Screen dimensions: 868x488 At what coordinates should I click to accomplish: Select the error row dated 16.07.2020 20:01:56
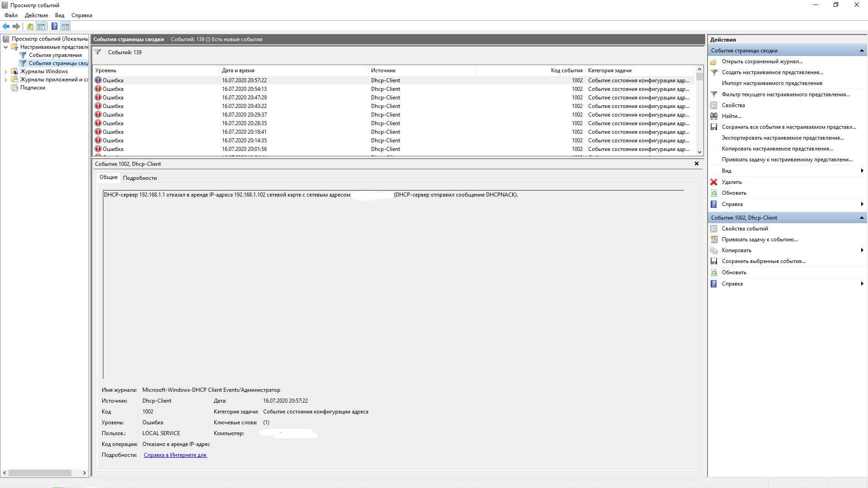click(393, 149)
